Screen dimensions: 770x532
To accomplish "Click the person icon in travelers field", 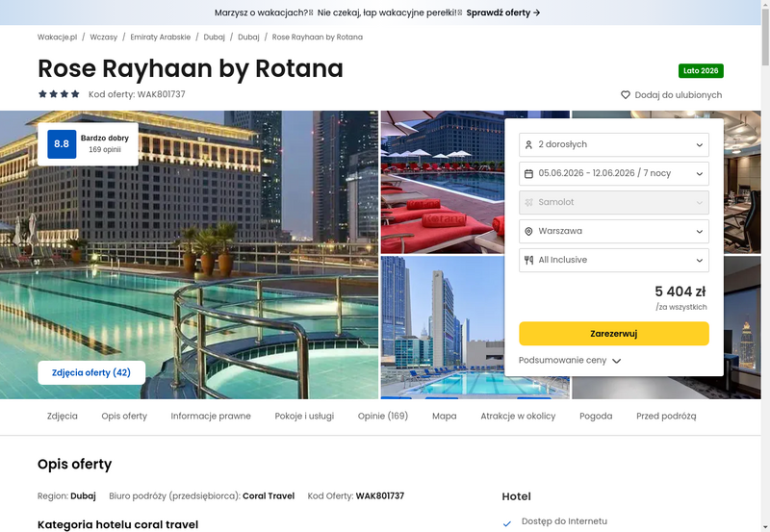I will coord(528,144).
